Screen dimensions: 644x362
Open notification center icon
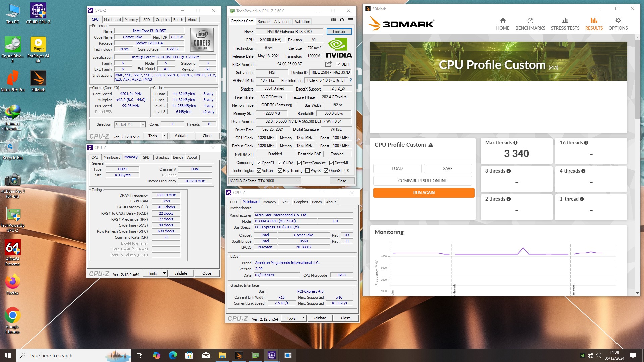[633, 355]
